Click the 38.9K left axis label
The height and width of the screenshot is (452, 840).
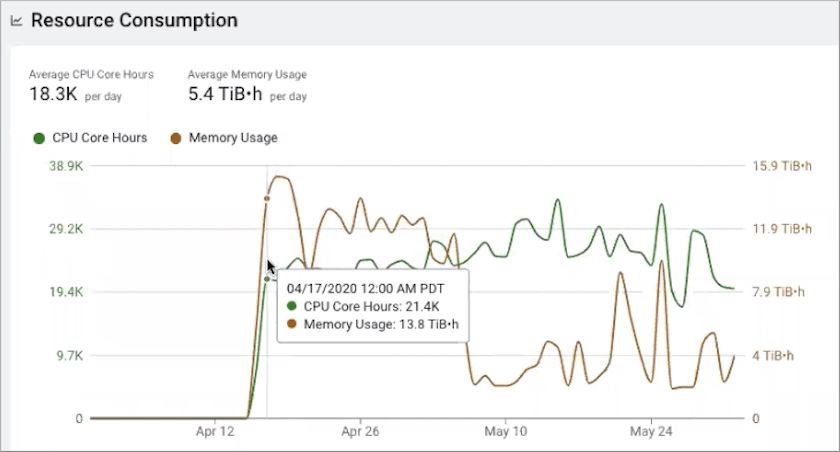click(66, 166)
